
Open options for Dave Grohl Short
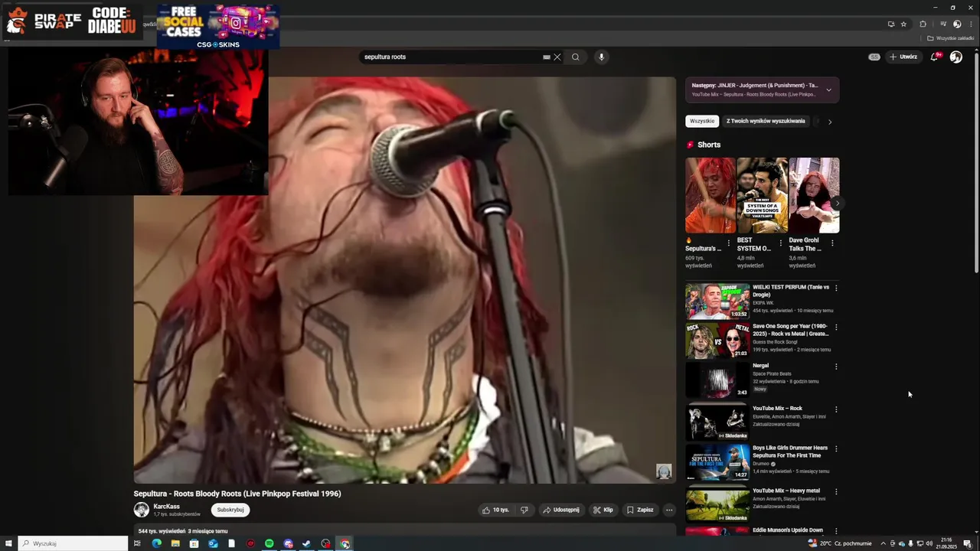(832, 243)
